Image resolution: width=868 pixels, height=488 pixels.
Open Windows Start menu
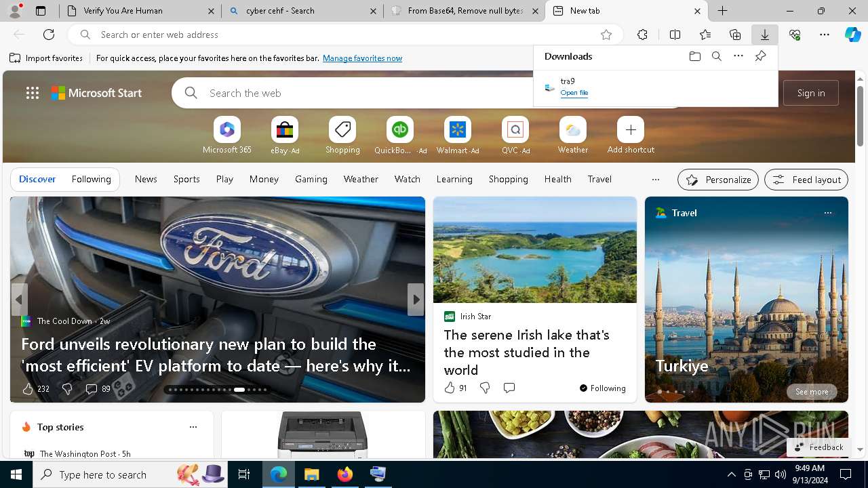[16, 474]
